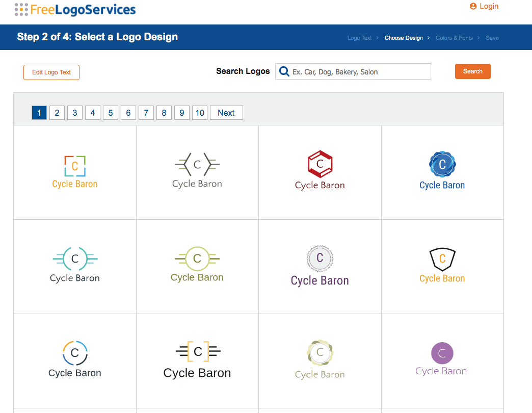Go back to the Logo Text step
Viewport: 532px width, 413px height.
[359, 38]
